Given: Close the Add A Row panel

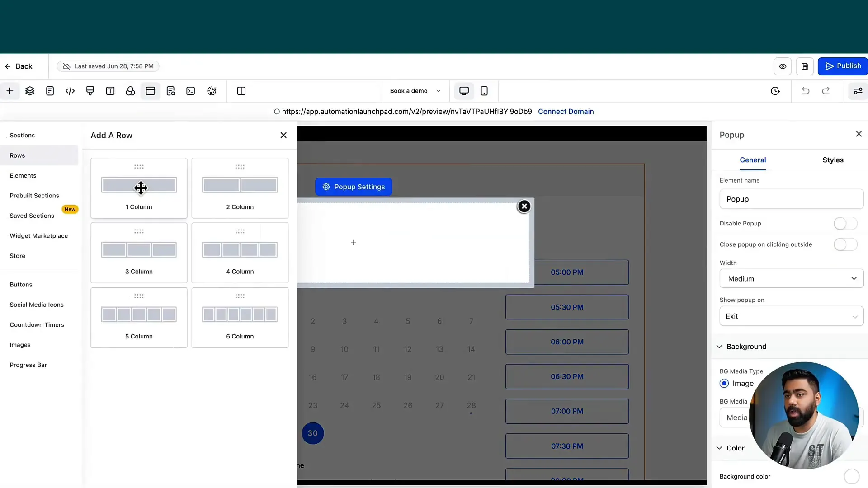Looking at the screenshot, I should tap(283, 135).
